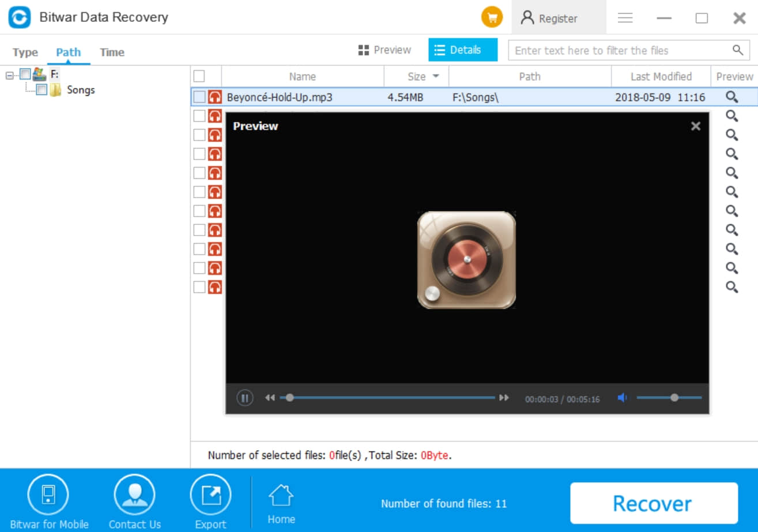Image resolution: width=758 pixels, height=532 pixels.
Task: Click the fast-forward button in player
Action: [504, 398]
